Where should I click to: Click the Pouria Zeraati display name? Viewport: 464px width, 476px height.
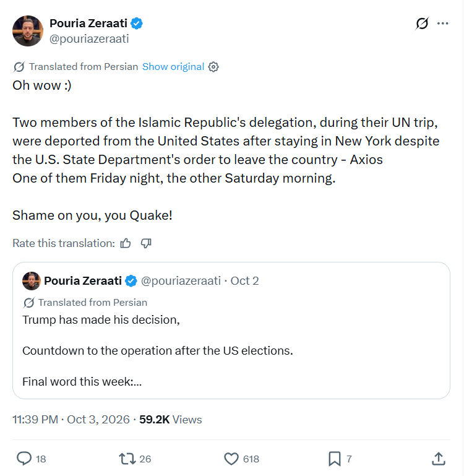coord(88,24)
